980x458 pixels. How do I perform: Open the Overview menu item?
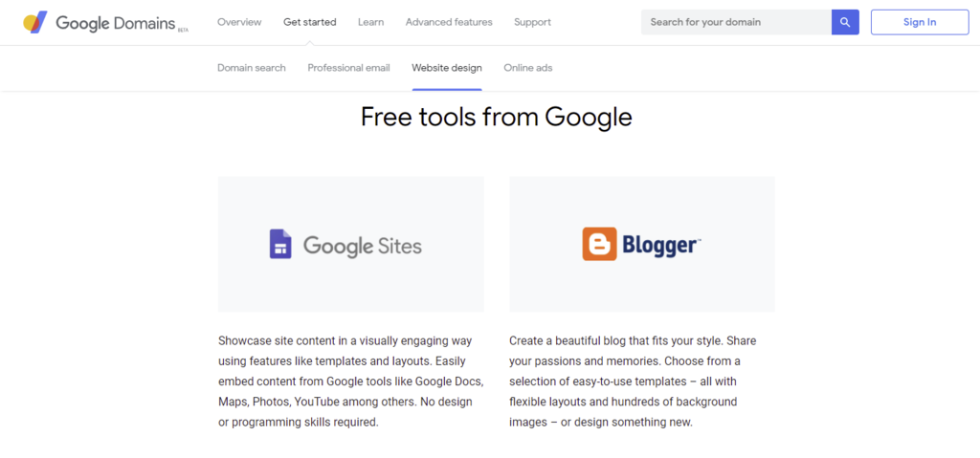[x=239, y=22]
